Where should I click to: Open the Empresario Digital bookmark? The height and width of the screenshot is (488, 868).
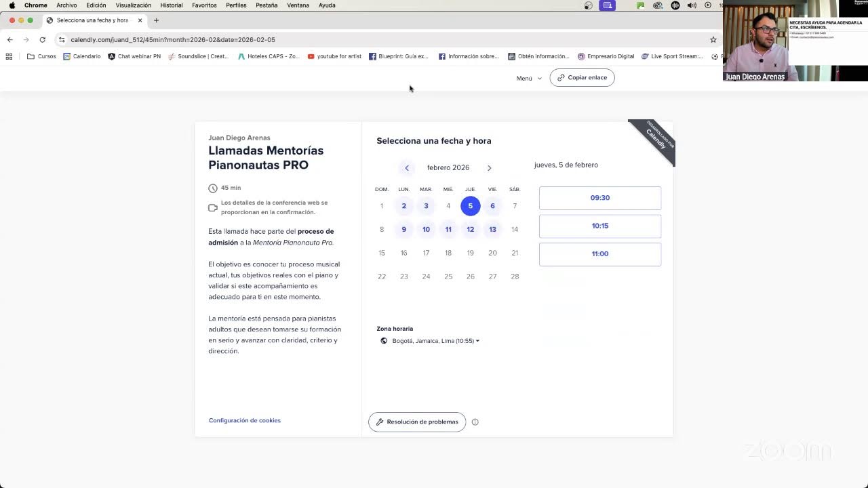(606, 56)
